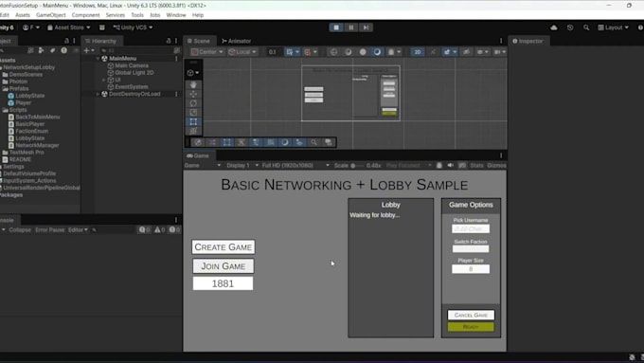Toggle 2D mode in Scene view
The width and height of the screenshot is (644, 363).
(418, 52)
